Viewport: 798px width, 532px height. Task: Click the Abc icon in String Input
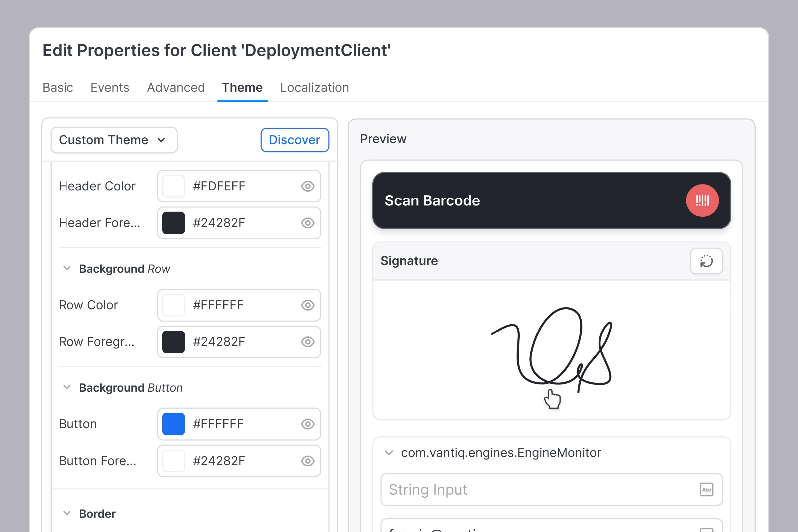pos(706,489)
